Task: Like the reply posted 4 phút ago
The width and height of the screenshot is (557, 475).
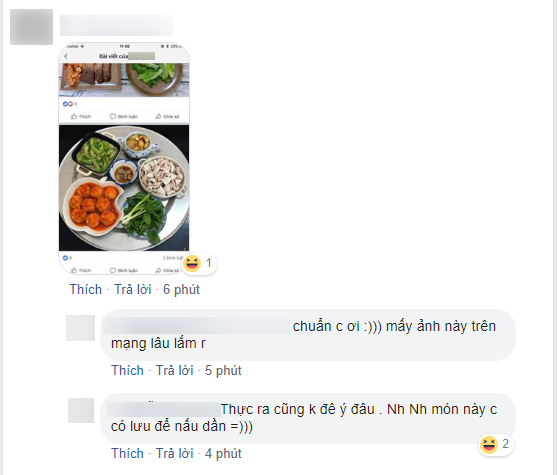Action: click(128, 454)
